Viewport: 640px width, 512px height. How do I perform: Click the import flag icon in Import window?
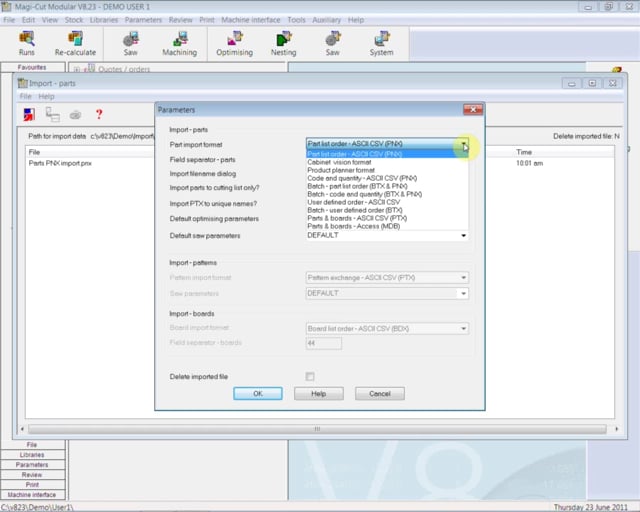[x=29, y=114]
